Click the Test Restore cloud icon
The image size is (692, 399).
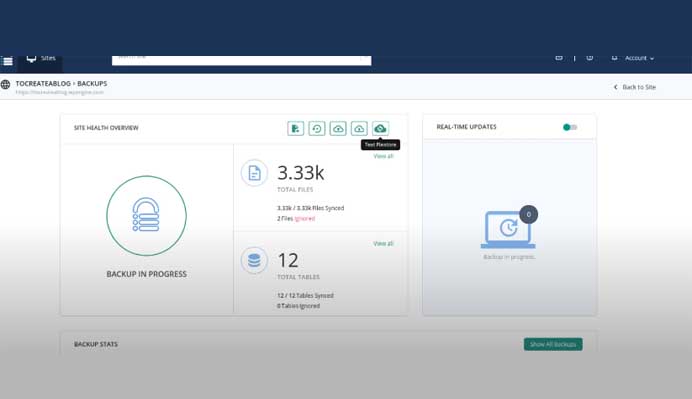pos(380,128)
